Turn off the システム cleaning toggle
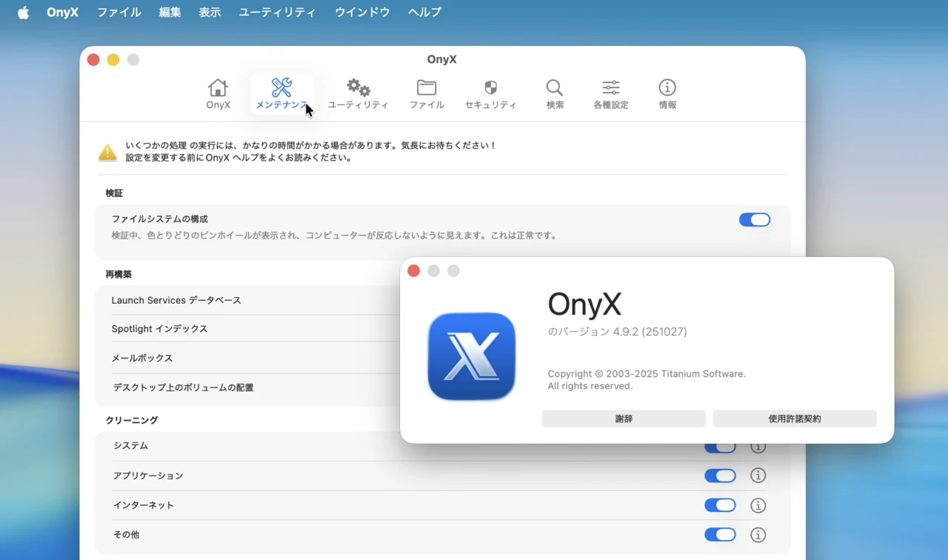The width and height of the screenshot is (948, 560). click(x=720, y=446)
